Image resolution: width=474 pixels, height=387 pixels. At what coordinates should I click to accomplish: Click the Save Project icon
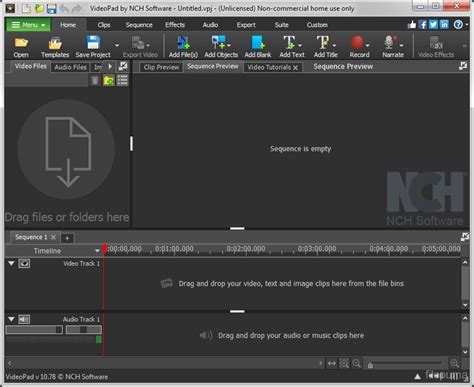[93, 43]
